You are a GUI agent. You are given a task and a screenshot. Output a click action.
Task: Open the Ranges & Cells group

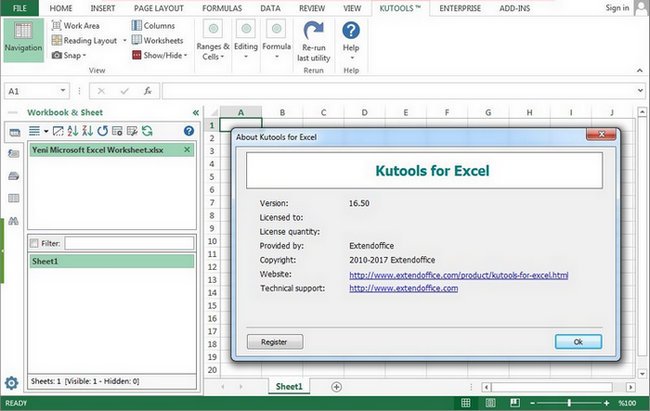[x=213, y=40]
